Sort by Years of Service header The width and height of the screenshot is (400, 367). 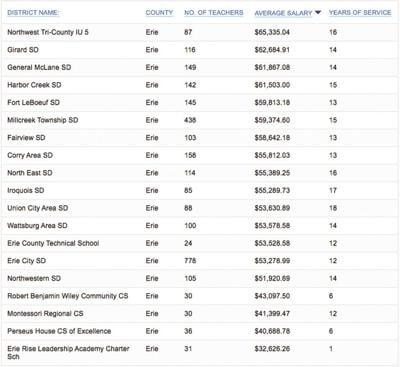point(360,13)
